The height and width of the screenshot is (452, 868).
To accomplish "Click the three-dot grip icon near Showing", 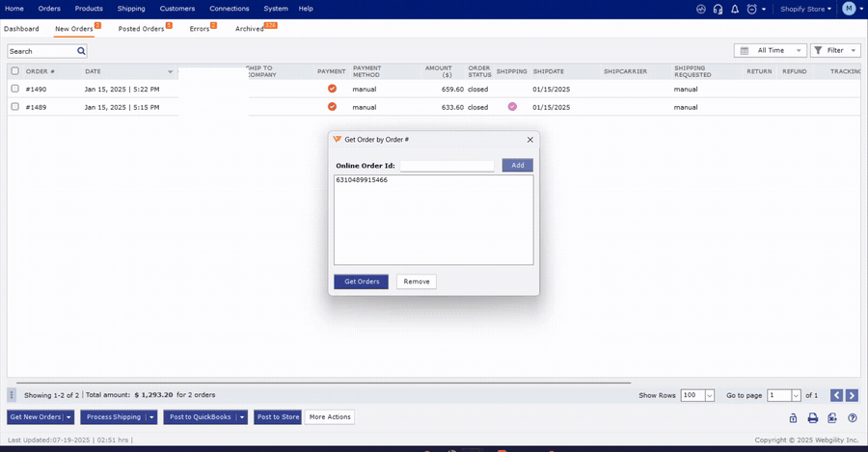I will 12,395.
